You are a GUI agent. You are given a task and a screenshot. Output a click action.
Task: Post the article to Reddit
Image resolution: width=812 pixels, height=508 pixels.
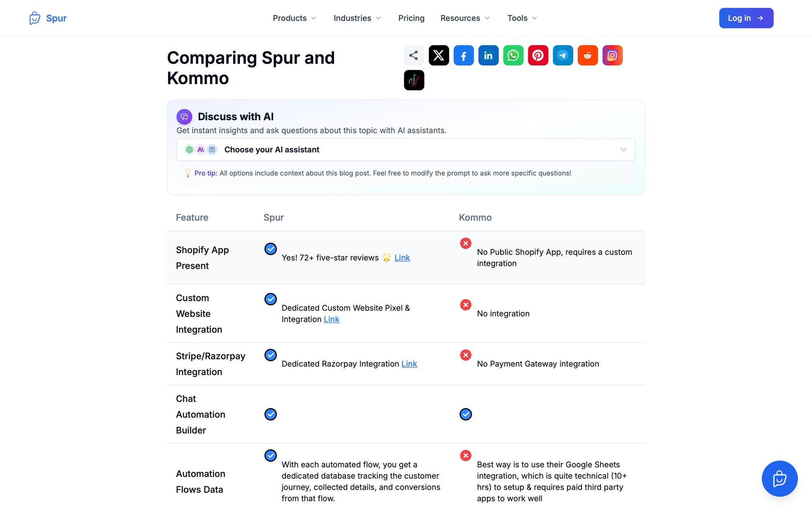587,55
